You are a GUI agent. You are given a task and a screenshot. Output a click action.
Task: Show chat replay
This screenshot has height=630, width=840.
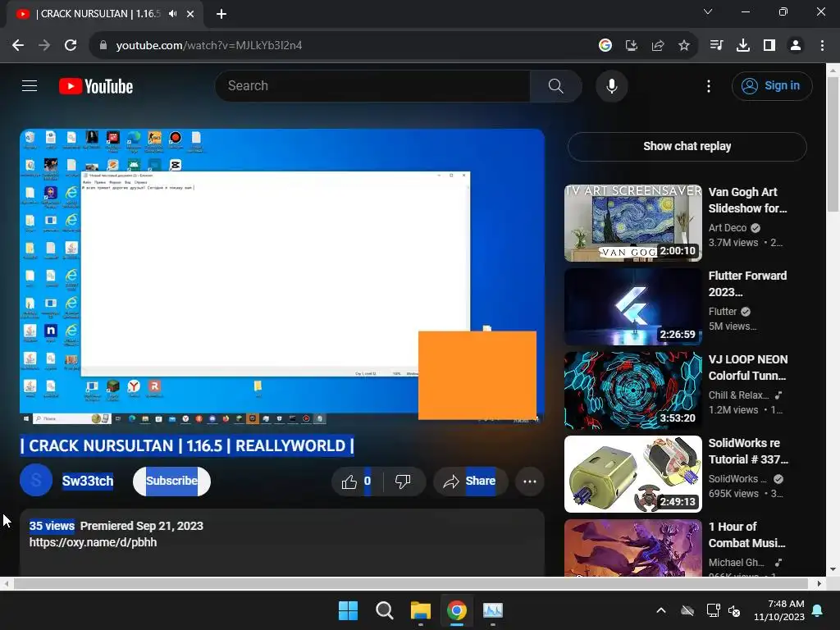[x=687, y=146]
